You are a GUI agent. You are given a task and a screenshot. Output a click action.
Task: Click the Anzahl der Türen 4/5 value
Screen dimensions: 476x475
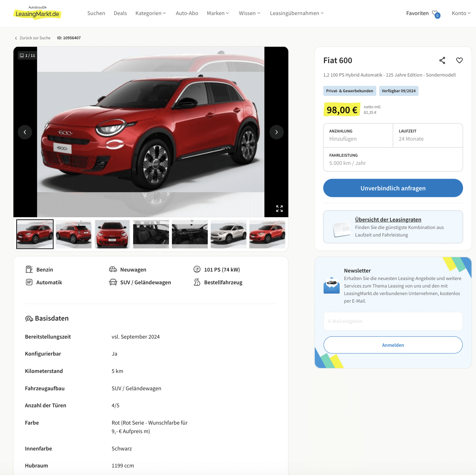click(115, 405)
